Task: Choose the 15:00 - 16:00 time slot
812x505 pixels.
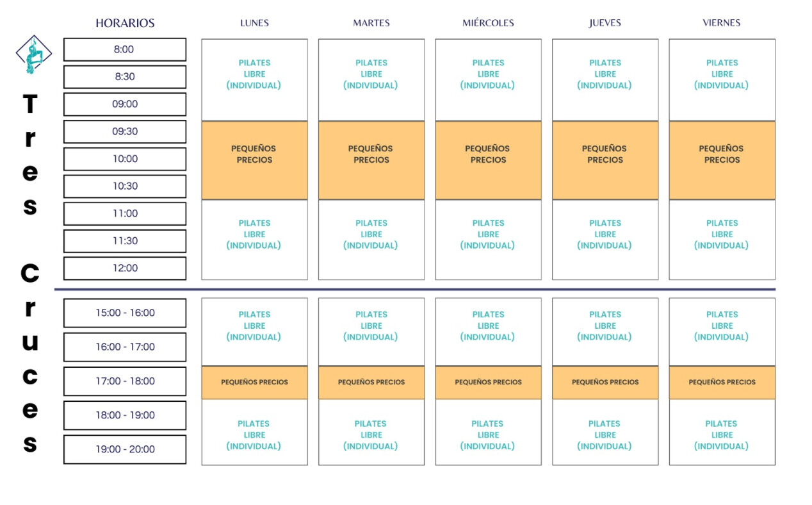Action: click(125, 313)
